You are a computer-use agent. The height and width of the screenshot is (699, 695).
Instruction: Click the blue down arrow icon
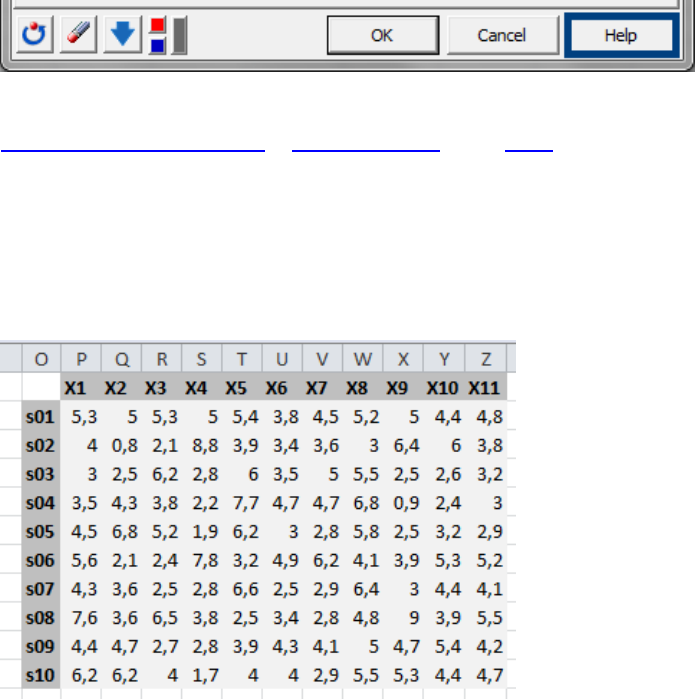[123, 35]
